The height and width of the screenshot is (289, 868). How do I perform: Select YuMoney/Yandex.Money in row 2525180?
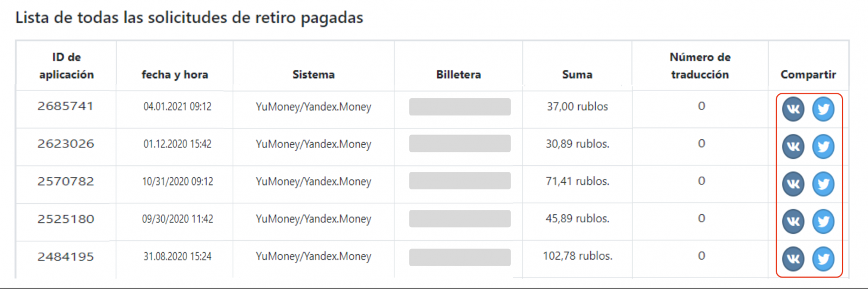pyautogui.click(x=314, y=219)
